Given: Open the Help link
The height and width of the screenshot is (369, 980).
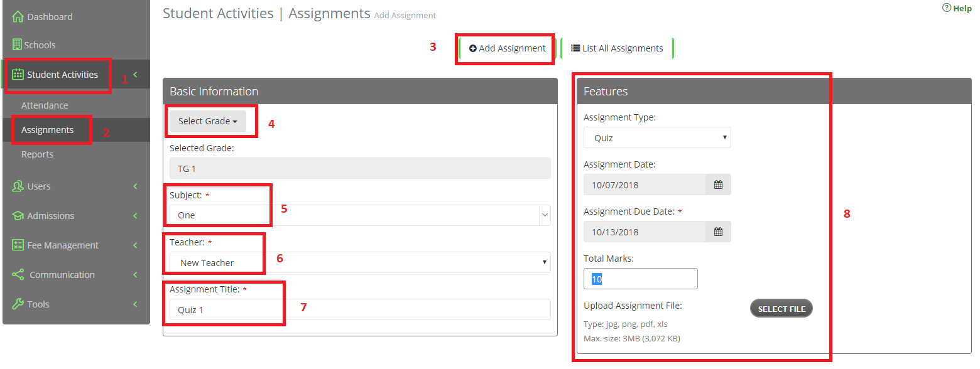Looking at the screenshot, I should click(957, 8).
